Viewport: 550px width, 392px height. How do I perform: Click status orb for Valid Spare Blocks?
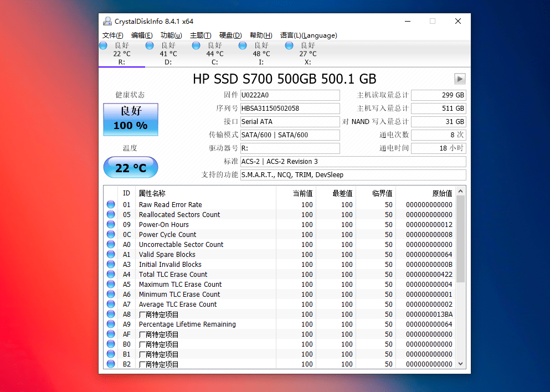click(x=111, y=254)
